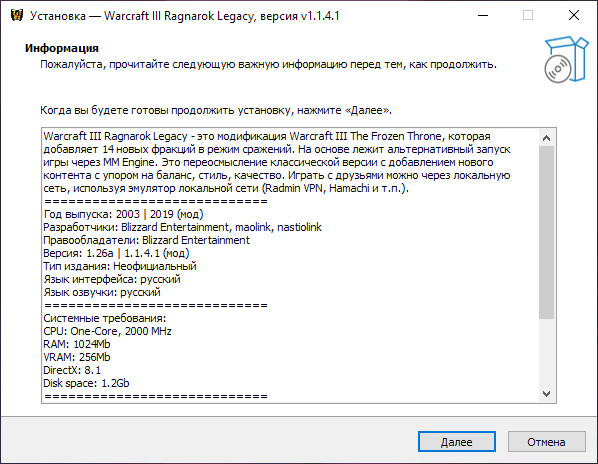Cancel installation with the Отмена button
This screenshot has height=464, width=598.
click(547, 442)
